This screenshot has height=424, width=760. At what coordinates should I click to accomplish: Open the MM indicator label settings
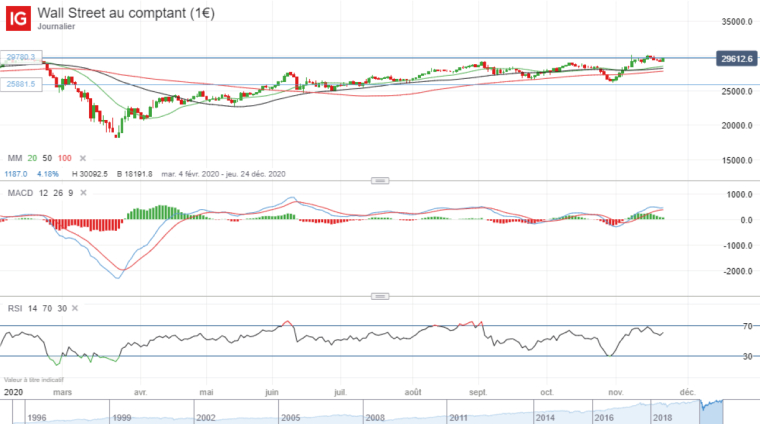coord(15,158)
